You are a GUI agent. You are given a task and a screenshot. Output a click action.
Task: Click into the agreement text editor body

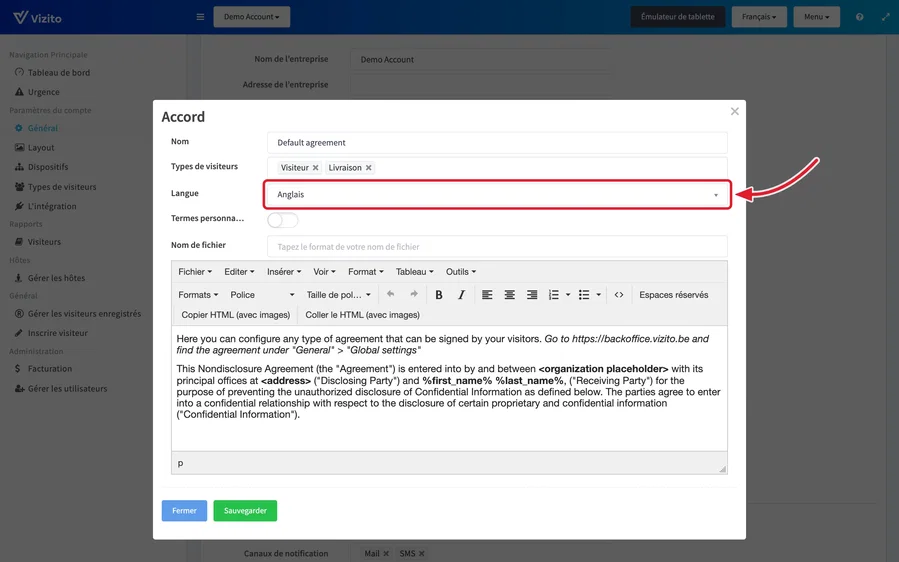click(449, 388)
